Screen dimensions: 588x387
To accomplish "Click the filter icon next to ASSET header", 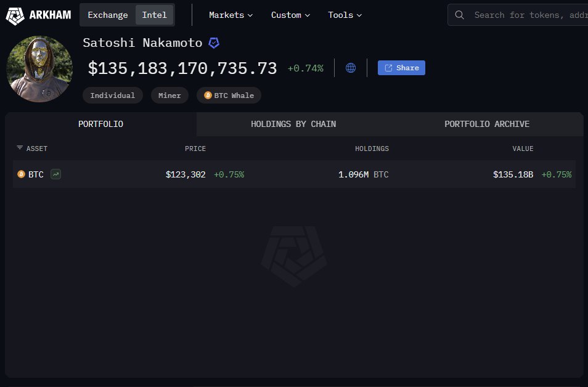I will (x=20, y=148).
